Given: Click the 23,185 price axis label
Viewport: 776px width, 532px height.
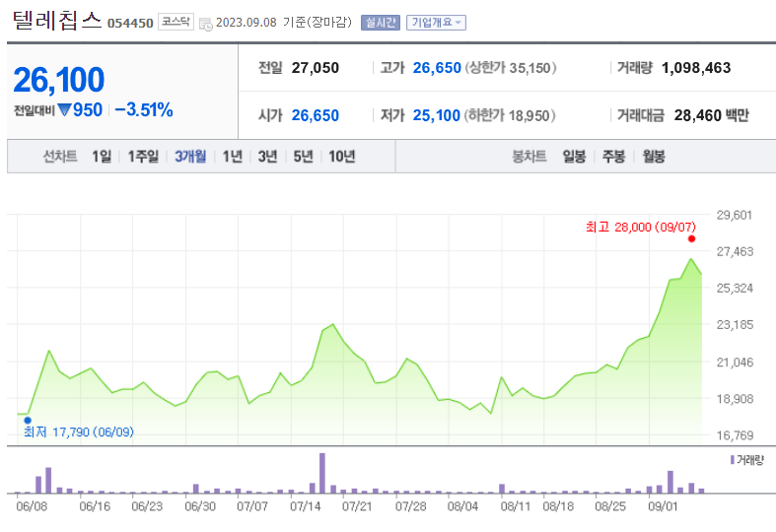Looking at the screenshot, I should (x=735, y=325).
